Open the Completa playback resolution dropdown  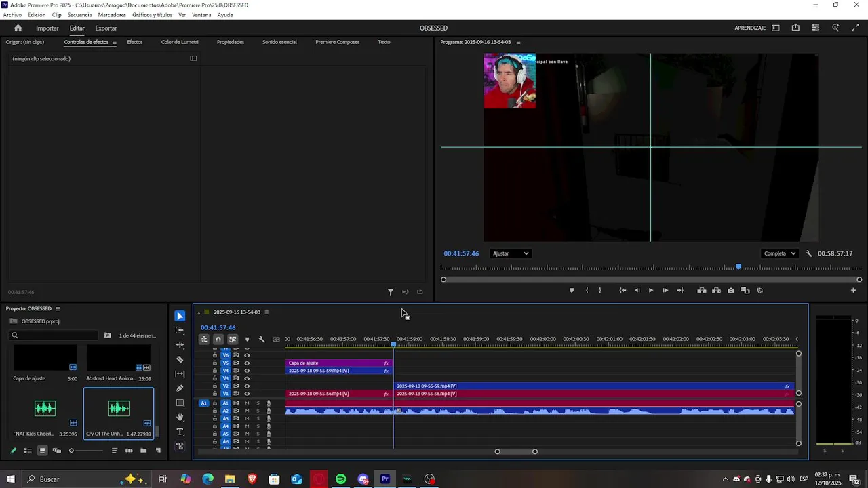780,253
